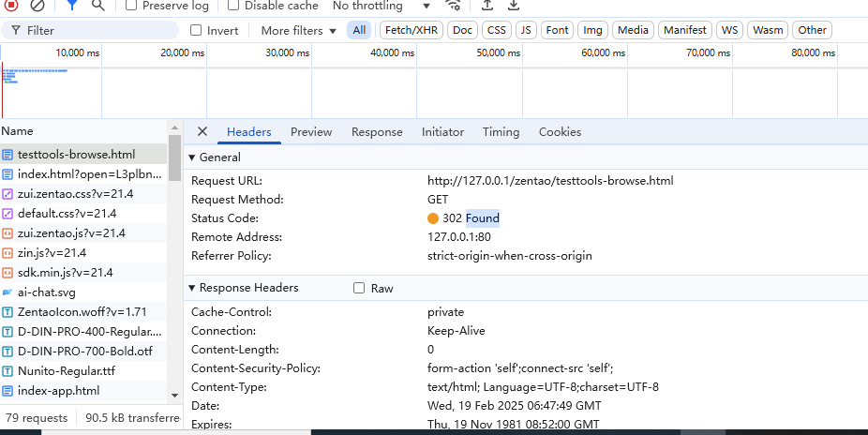
Task: Click request list scroll down arrow
Action: pos(175,395)
